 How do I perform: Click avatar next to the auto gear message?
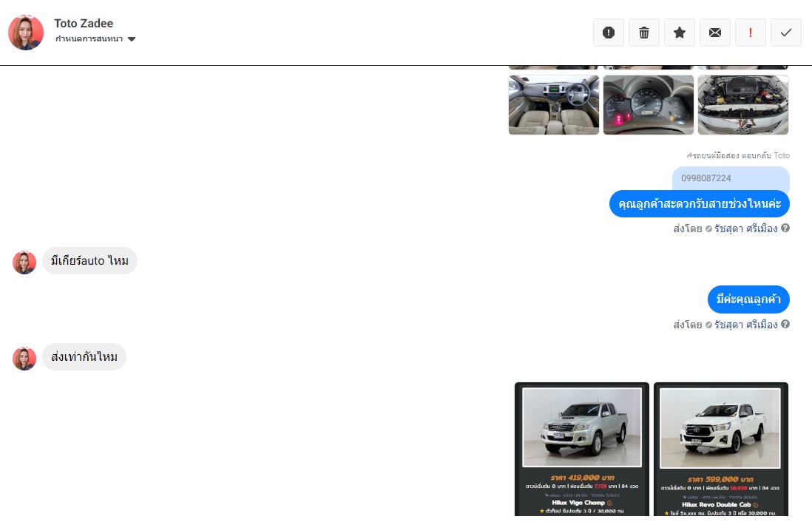[x=24, y=262]
